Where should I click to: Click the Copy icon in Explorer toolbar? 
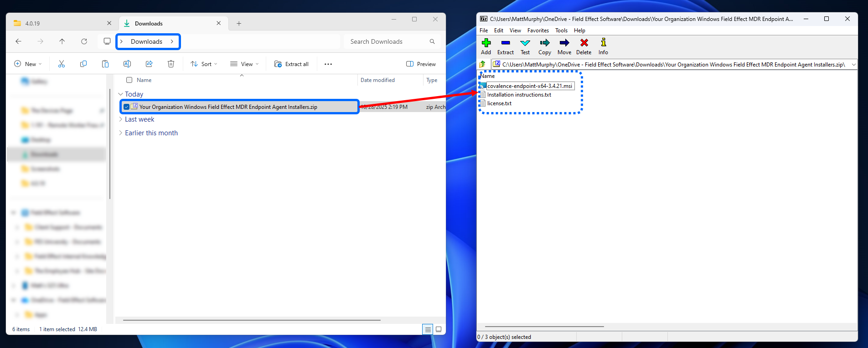(x=83, y=64)
